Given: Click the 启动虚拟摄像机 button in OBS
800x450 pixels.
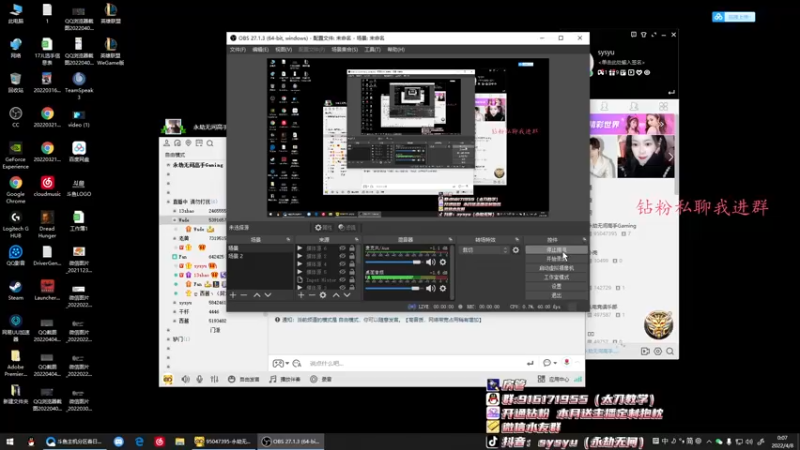Looking at the screenshot, I should click(x=556, y=268).
